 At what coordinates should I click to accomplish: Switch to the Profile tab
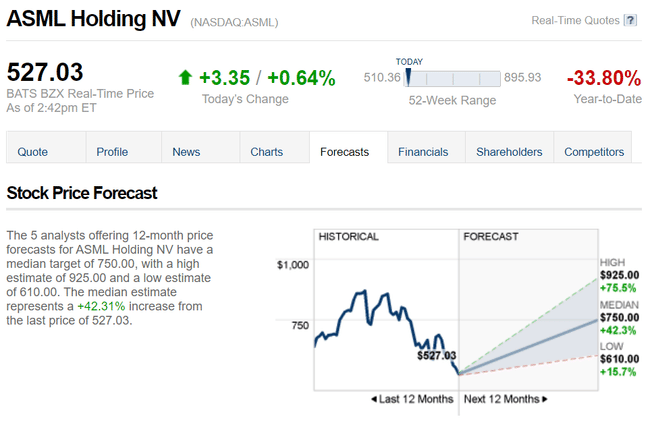(x=112, y=152)
